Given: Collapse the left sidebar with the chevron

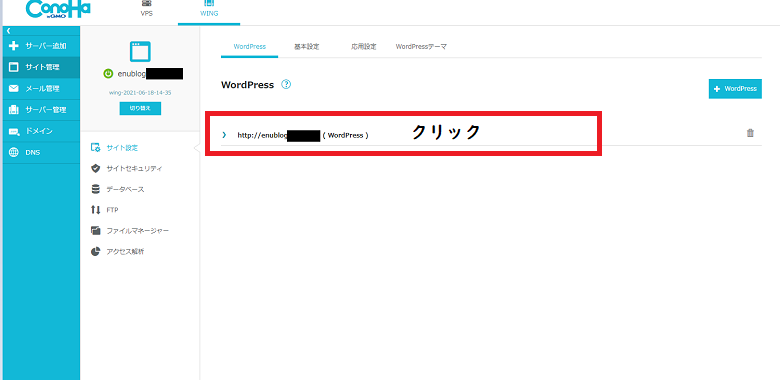Looking at the screenshot, I should click(x=8, y=31).
